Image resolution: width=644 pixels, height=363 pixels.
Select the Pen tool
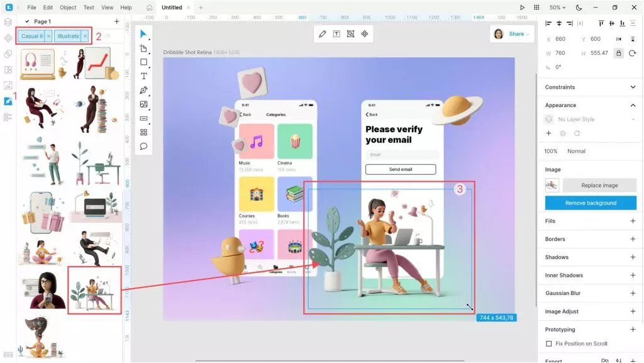click(x=143, y=91)
